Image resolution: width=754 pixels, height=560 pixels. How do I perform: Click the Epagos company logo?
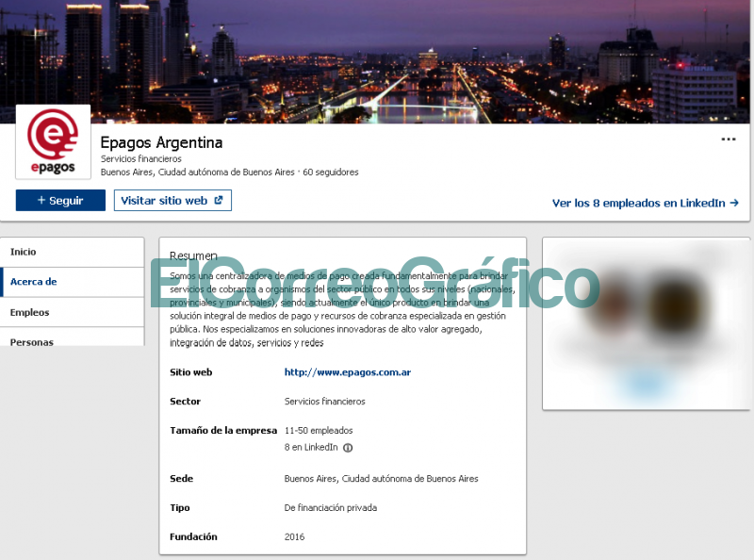[54, 142]
